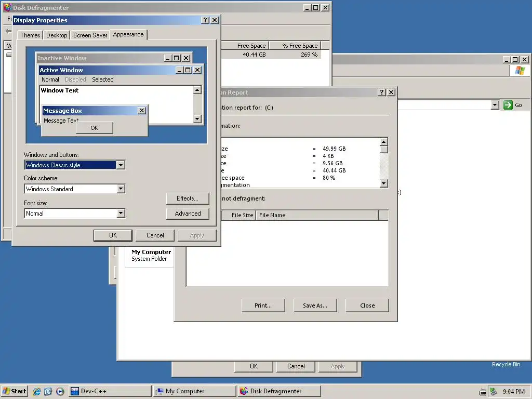Click Recycle Bin desktop label
The image size is (532, 399).
(506, 364)
